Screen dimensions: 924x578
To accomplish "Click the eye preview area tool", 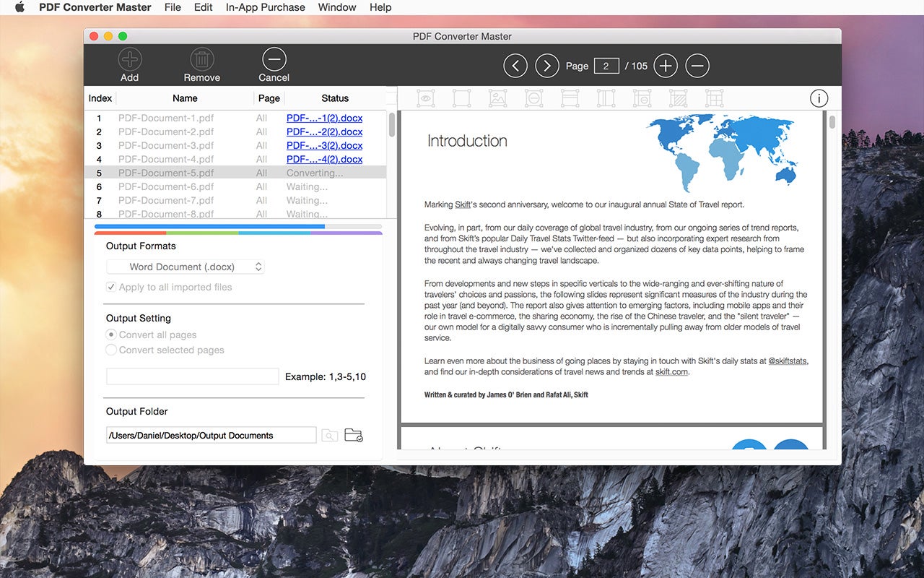I will click(426, 98).
